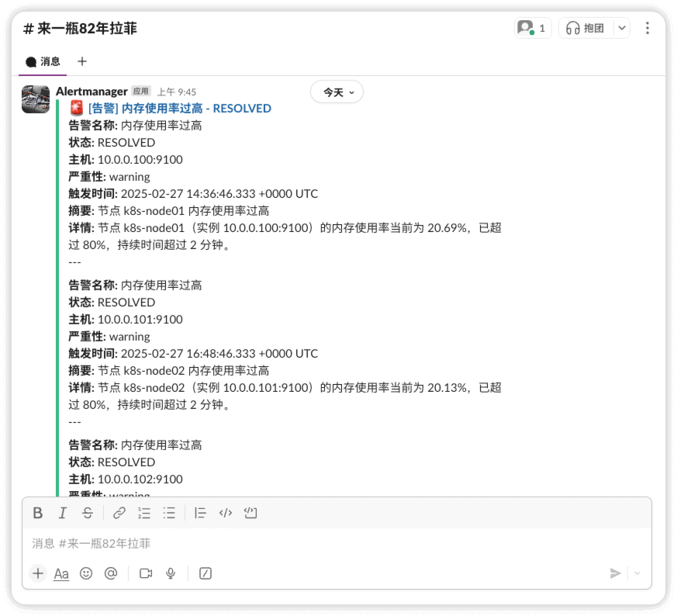Open Alertmanager app profile name
Image resolution: width=677 pixels, height=616 pixels.
[92, 92]
